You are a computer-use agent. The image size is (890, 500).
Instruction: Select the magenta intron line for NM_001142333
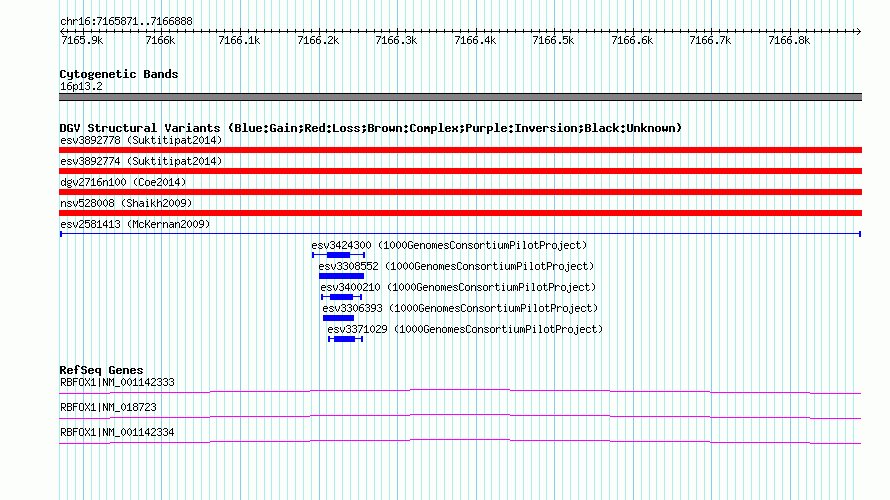point(460,392)
